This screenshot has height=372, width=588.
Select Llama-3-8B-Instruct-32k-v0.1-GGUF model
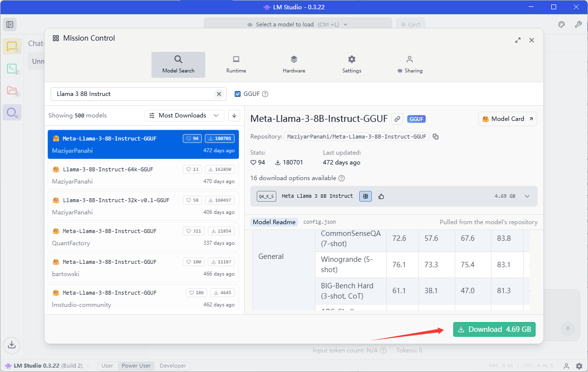click(x=143, y=206)
